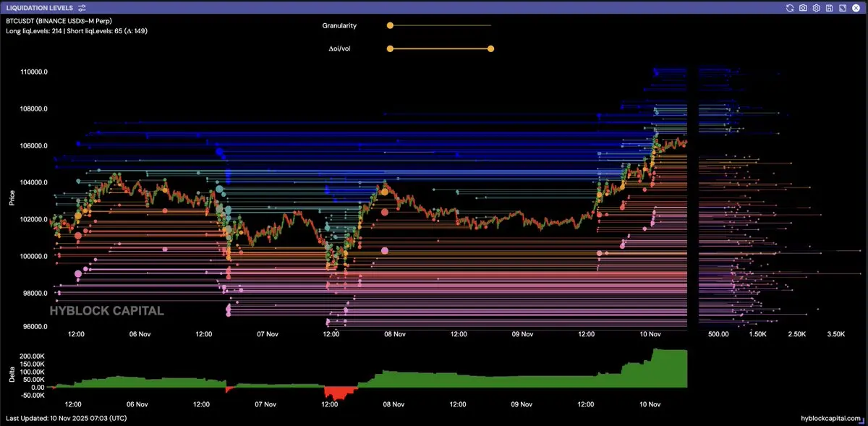This screenshot has width=868, height=426.
Task: Click the red negative delta area near 07 Nov 12:00
Action: pos(340,393)
